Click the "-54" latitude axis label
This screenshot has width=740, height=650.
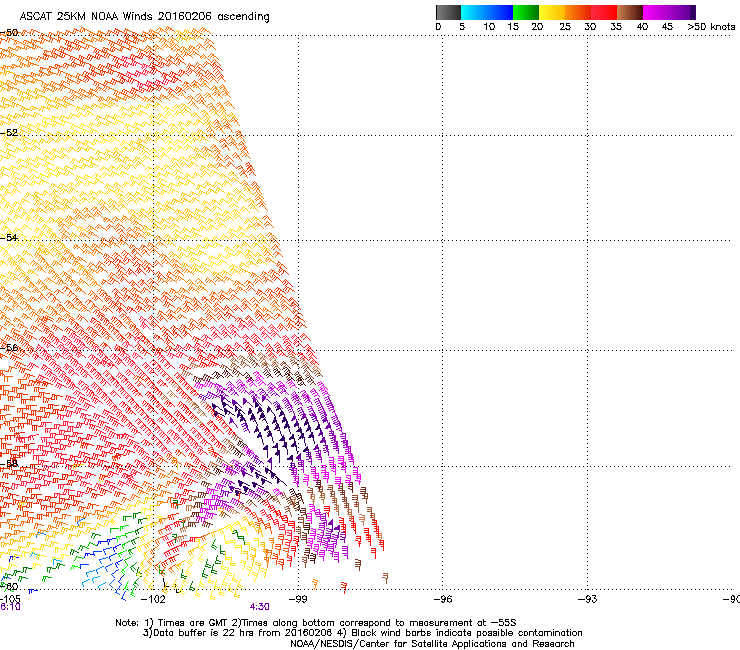[x=9, y=238]
